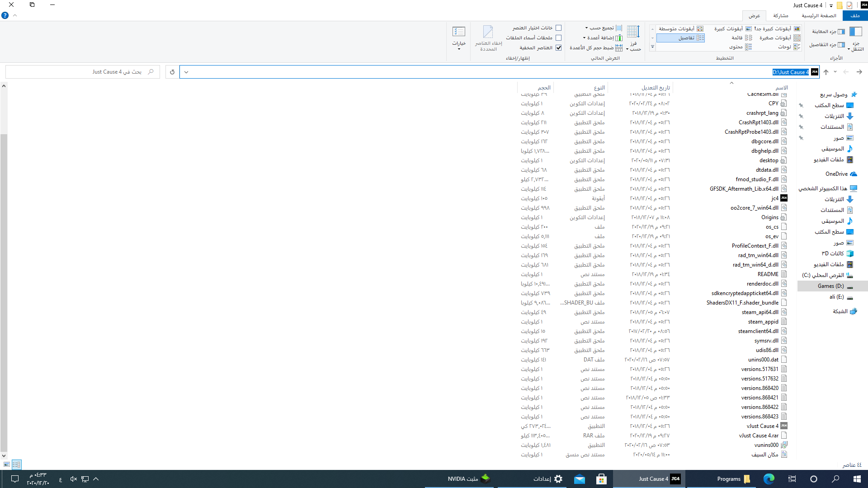Go back using the back arrow
Viewport: 868px width, 488px height.
[859, 72]
